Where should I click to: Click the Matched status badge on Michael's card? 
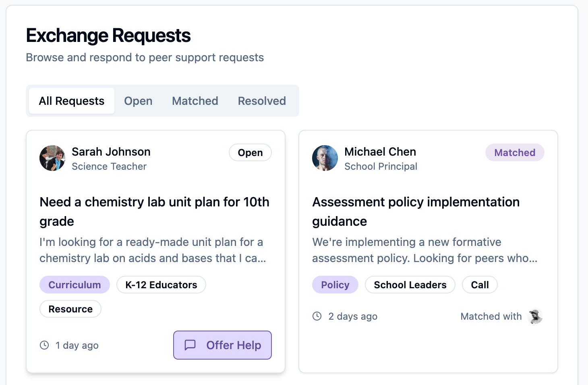click(x=515, y=152)
